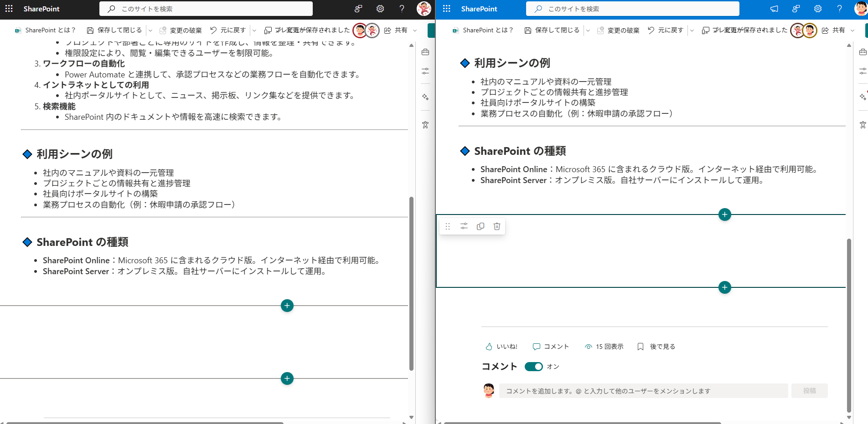Image resolution: width=868 pixels, height=424 pixels.
Task: Open the edit section properties icon
Action: click(464, 226)
